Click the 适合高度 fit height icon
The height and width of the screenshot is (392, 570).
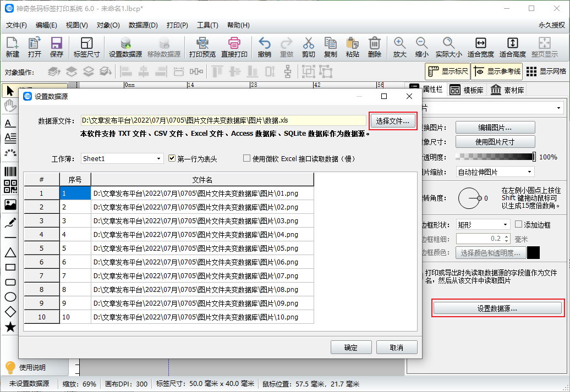tap(513, 47)
